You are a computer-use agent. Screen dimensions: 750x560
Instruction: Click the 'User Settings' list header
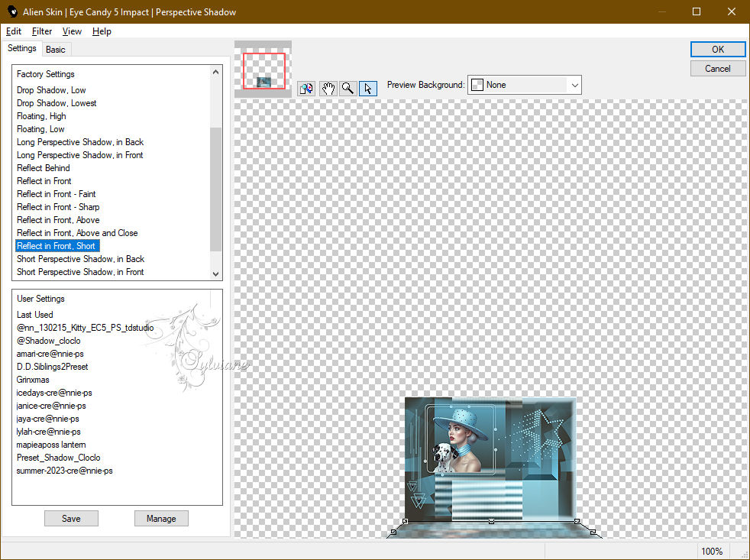40,298
